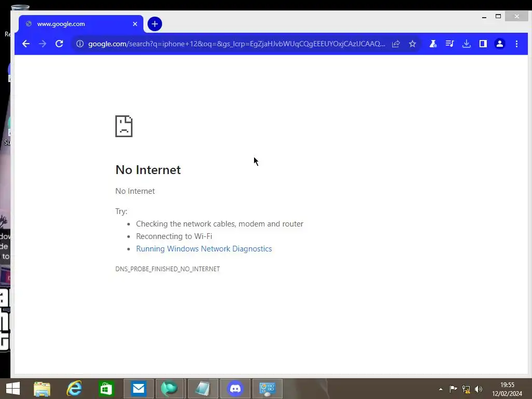Open the Control Panel taskbar icon
Screen dimensions: 532x399
tap(268, 389)
